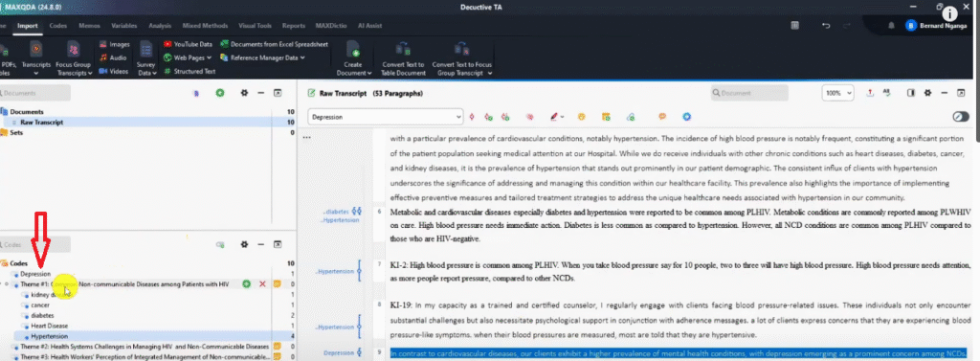The image size is (980, 361).
Task: Click the comment bubble icon in document toolbar
Action: coord(662,117)
